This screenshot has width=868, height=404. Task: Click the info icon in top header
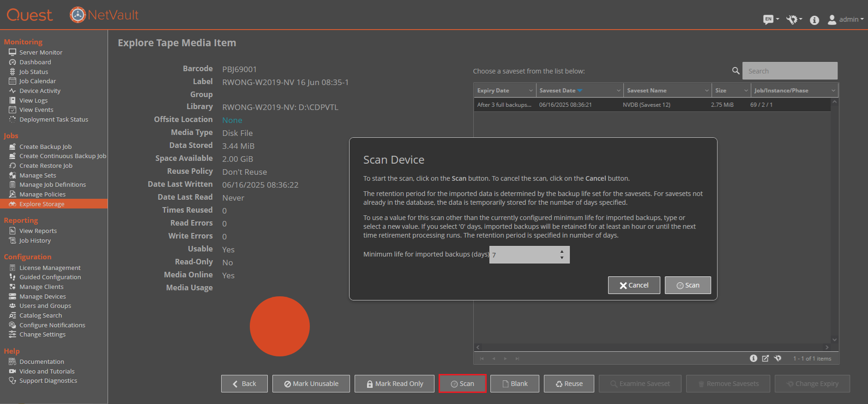(x=814, y=20)
